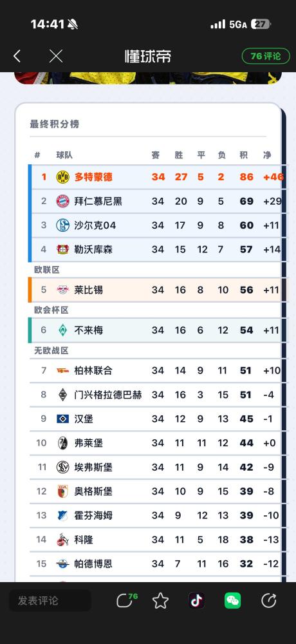The width and height of the screenshot is (296, 644).
Task: Tap the 拜仁慕尼黑 club logo
Action: (63, 201)
